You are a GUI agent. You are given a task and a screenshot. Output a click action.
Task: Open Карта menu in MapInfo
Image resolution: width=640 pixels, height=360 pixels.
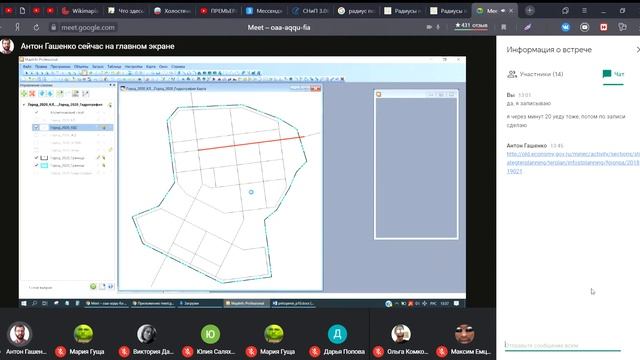coord(151,67)
